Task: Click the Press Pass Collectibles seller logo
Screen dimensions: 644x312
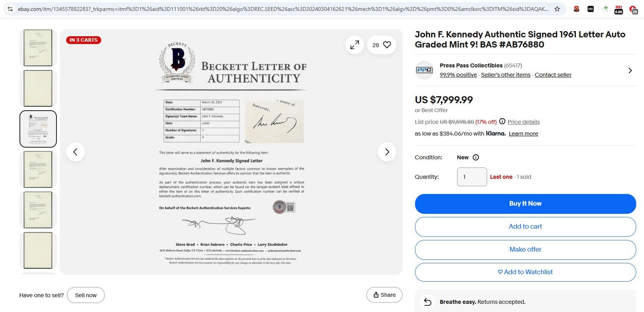Action: 424,70
